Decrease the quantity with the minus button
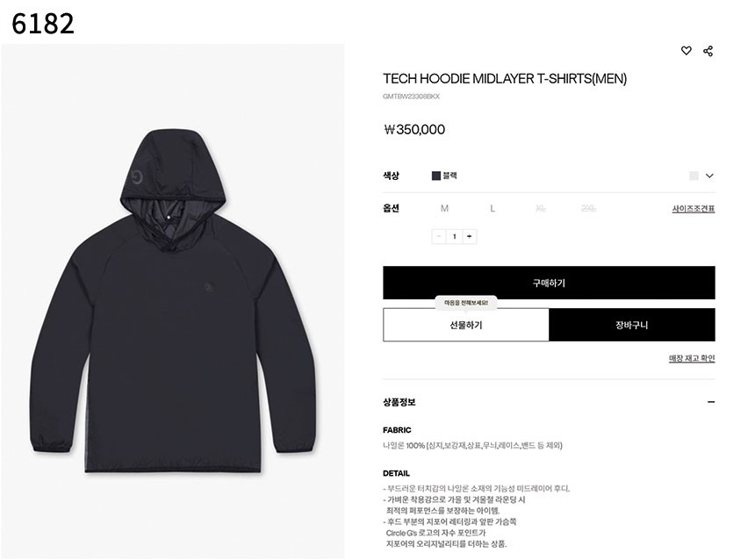Image resolution: width=755 pixels, height=560 pixels. 439,236
